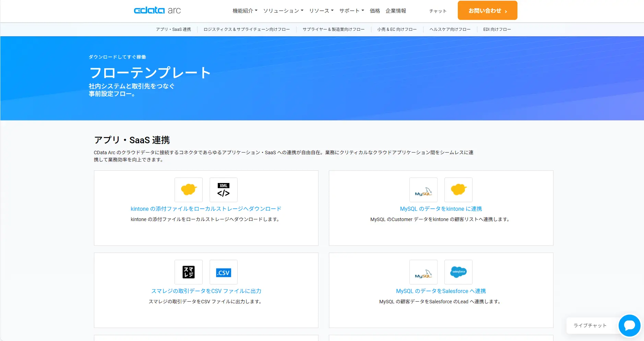Image resolution: width=644 pixels, height=341 pixels.
Task: Select the kintone cloud icon next to MySQL
Action: pos(458,190)
